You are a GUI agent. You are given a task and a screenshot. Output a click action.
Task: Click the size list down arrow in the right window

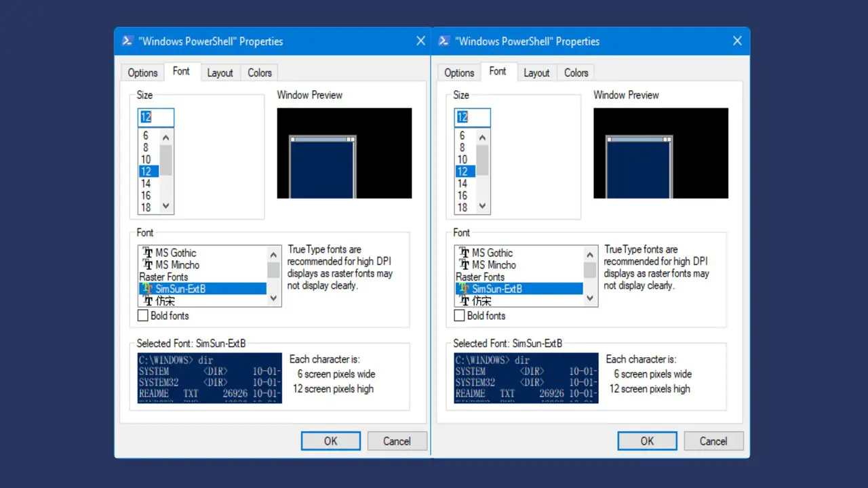483,207
